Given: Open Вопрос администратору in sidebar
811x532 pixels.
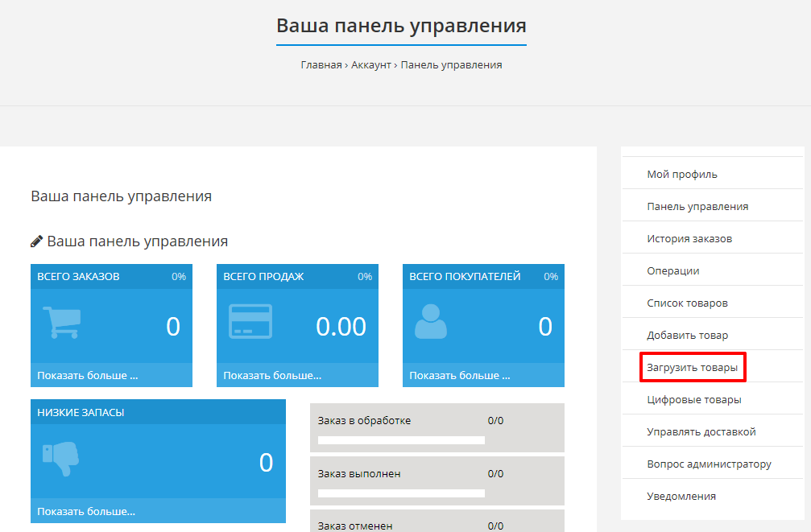Looking at the screenshot, I should [x=709, y=464].
